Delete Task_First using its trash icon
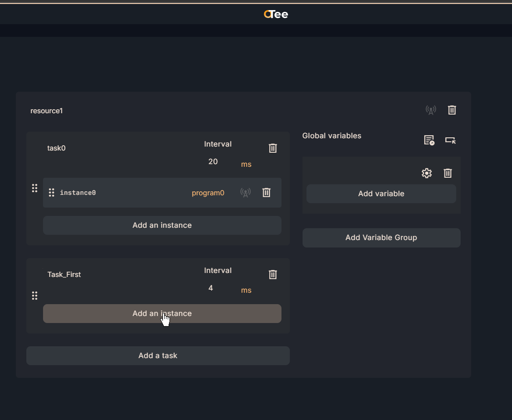 273,275
